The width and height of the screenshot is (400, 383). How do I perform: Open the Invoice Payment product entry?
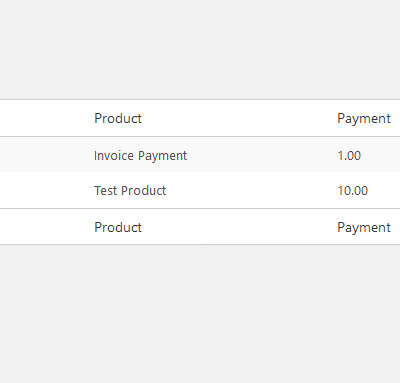pyautogui.click(x=140, y=156)
